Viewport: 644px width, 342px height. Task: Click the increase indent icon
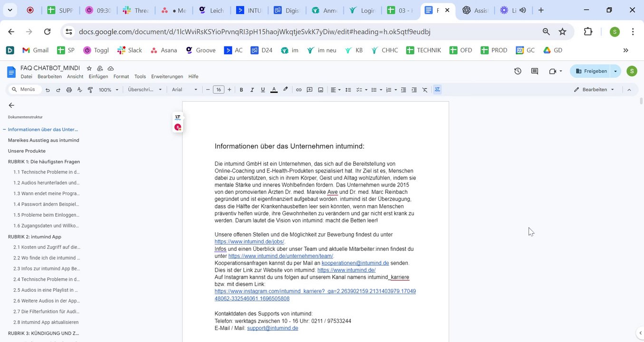pos(414,90)
